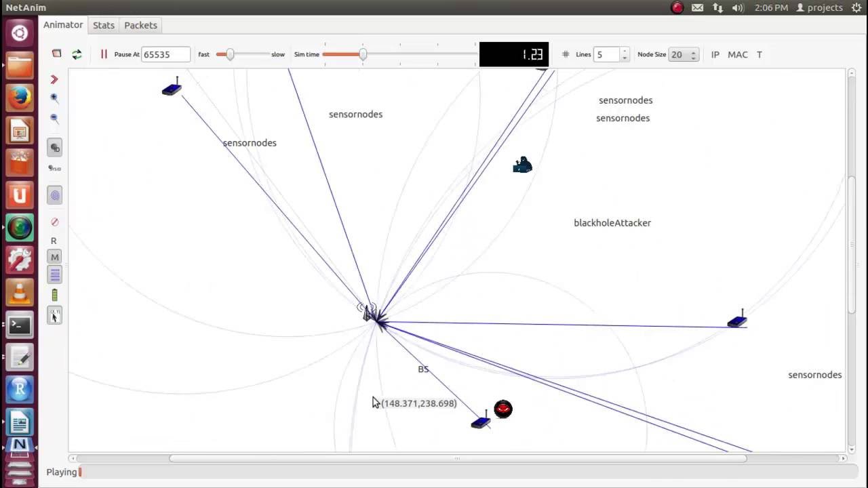The image size is (868, 488).
Task: Open System Settings wrench icon
Action: coord(20,261)
